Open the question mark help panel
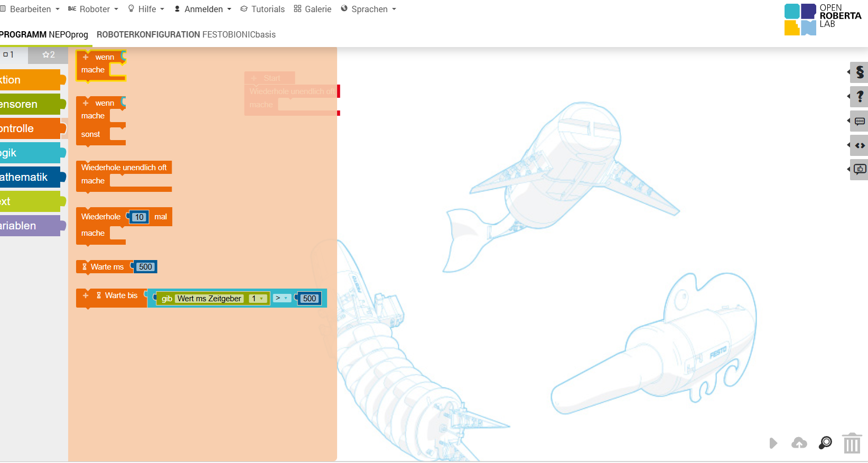Image resolution: width=868 pixels, height=463 pixels. point(859,96)
